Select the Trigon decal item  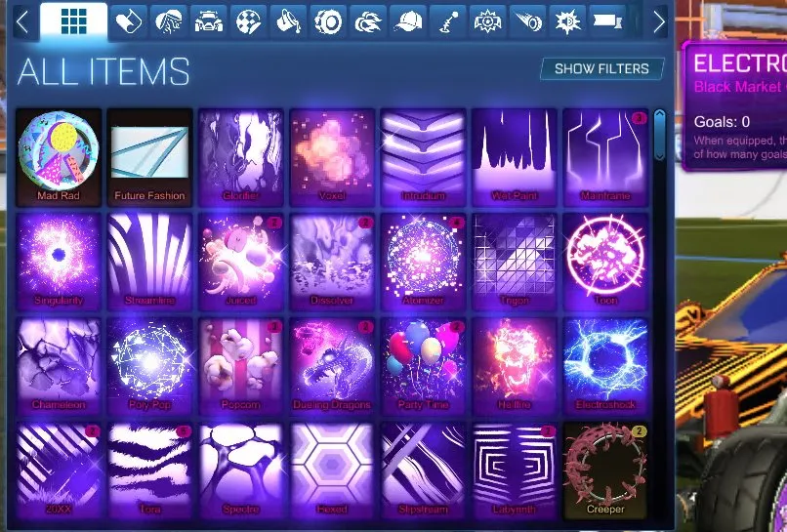[515, 262]
